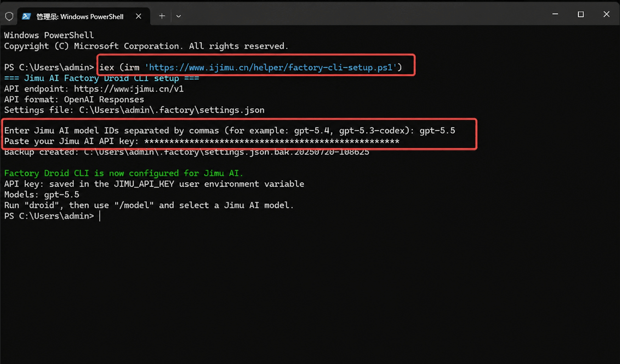
Task: Click the API endpoint URL text
Action: coord(129,89)
